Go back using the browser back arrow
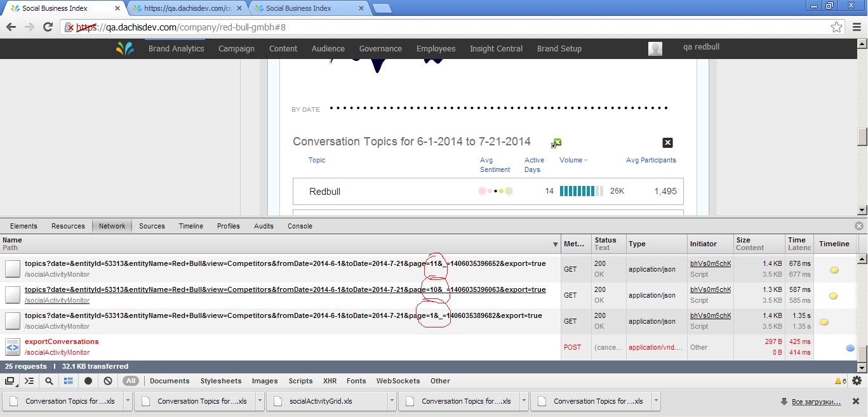This screenshot has height=417, width=868. tap(11, 27)
